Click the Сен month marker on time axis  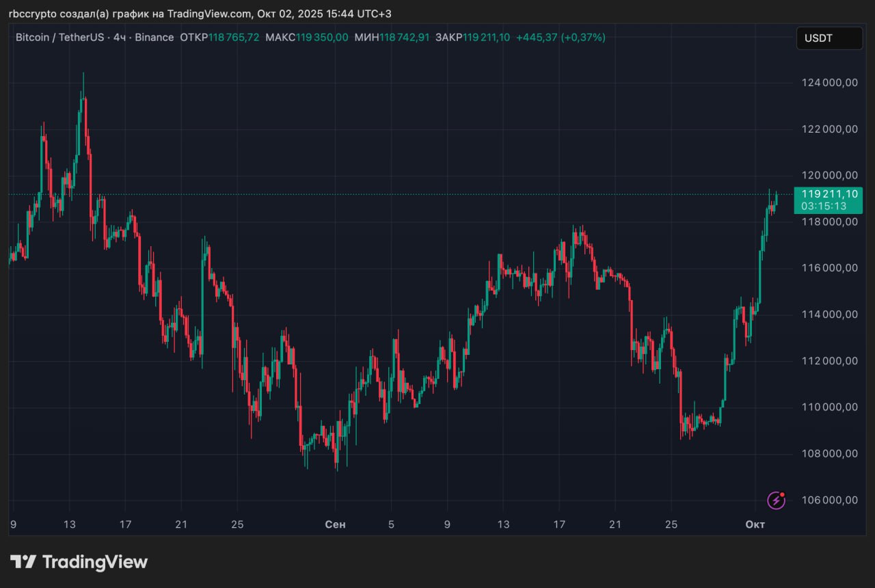[335, 524]
